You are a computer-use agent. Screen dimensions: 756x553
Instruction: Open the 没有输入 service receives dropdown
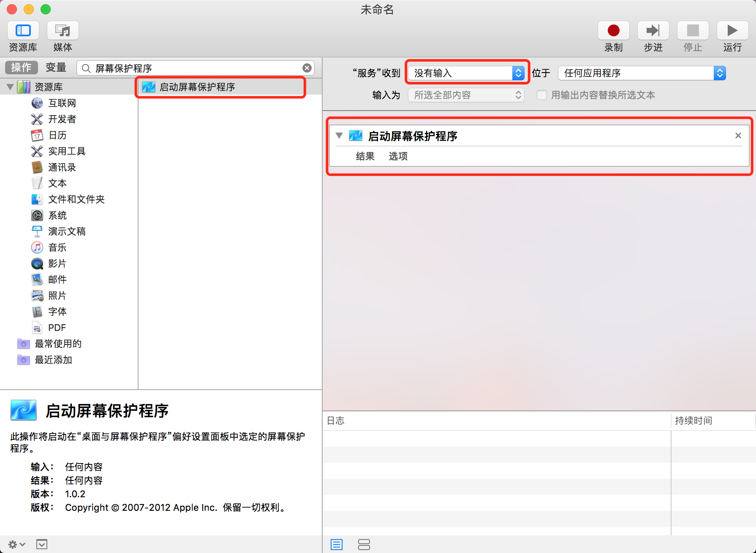[x=466, y=73]
